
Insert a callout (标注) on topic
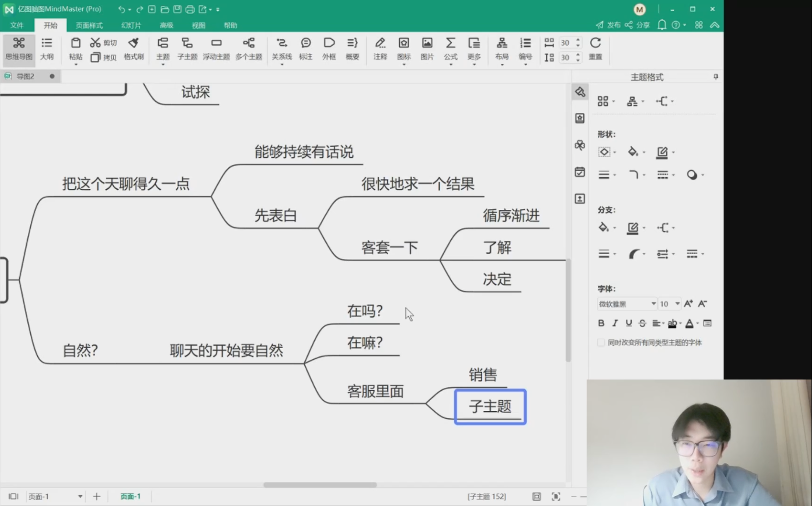click(306, 48)
